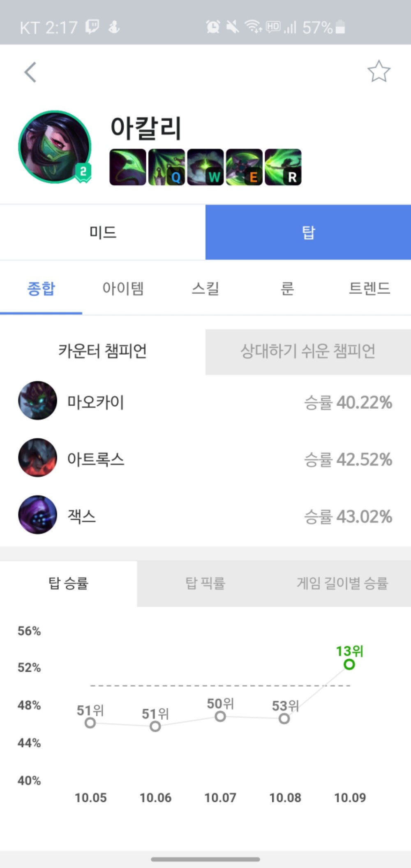Tap the 잭스 champion icon
This screenshot has height=868, width=411.
pyautogui.click(x=38, y=515)
